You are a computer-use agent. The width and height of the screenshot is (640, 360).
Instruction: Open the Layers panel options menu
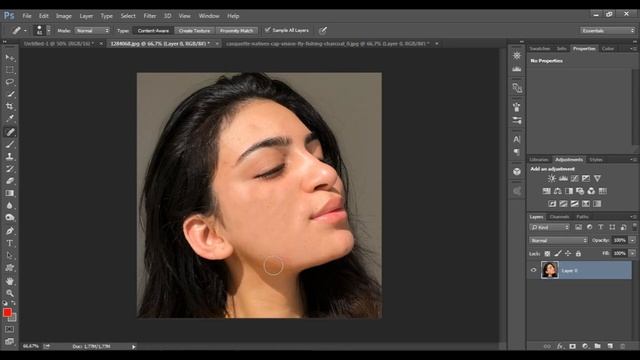[633, 217]
